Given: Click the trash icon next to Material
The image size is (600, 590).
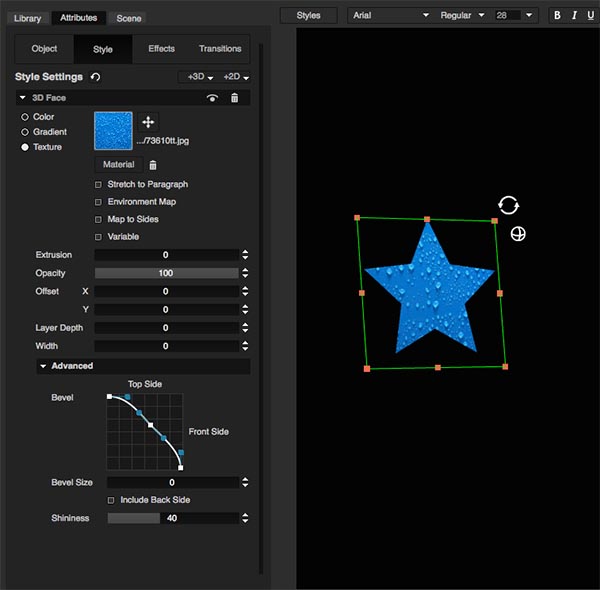Looking at the screenshot, I should (153, 165).
